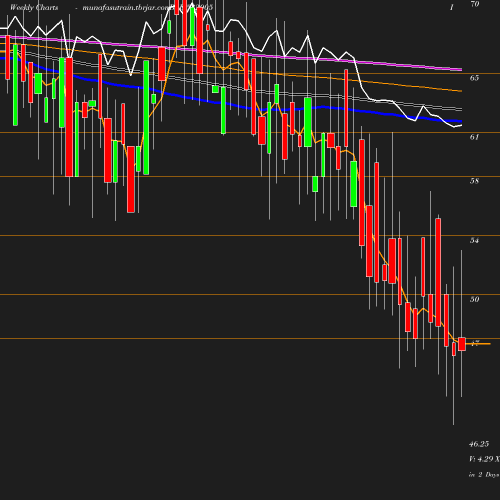The image size is (500, 500).
Task: Click the '58' price axis label
Action: tap(474, 181)
